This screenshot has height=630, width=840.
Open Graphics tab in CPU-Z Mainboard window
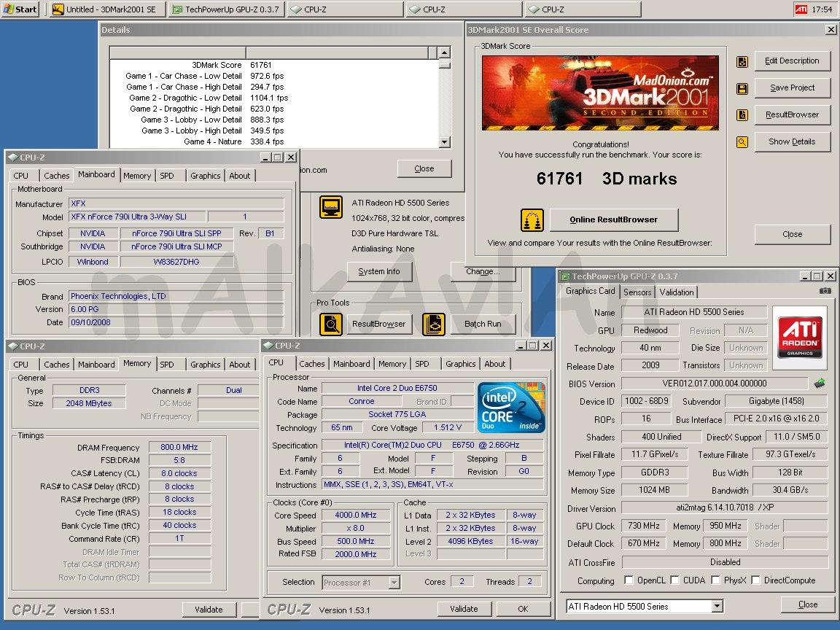tap(205, 176)
